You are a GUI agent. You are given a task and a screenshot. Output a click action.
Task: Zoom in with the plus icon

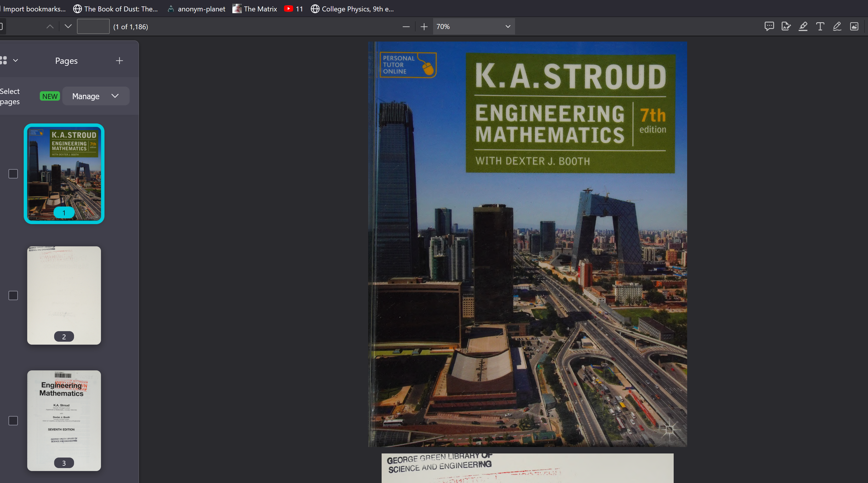[x=424, y=27]
